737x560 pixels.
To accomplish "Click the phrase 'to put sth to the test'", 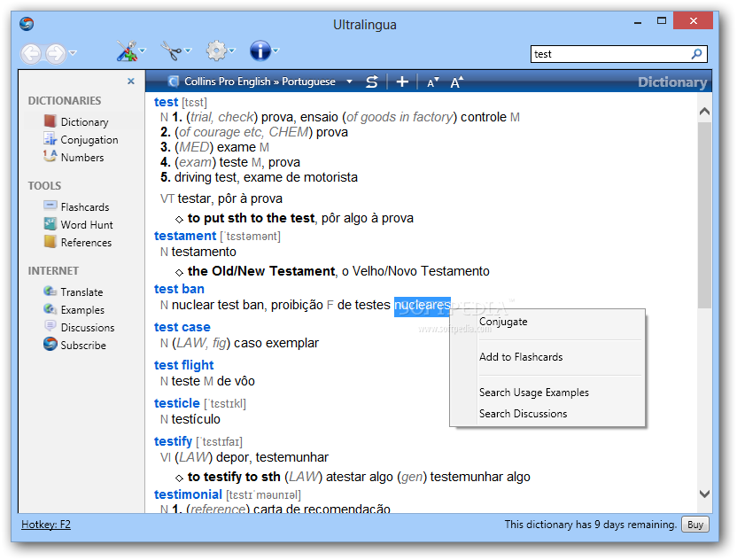I will click(251, 218).
